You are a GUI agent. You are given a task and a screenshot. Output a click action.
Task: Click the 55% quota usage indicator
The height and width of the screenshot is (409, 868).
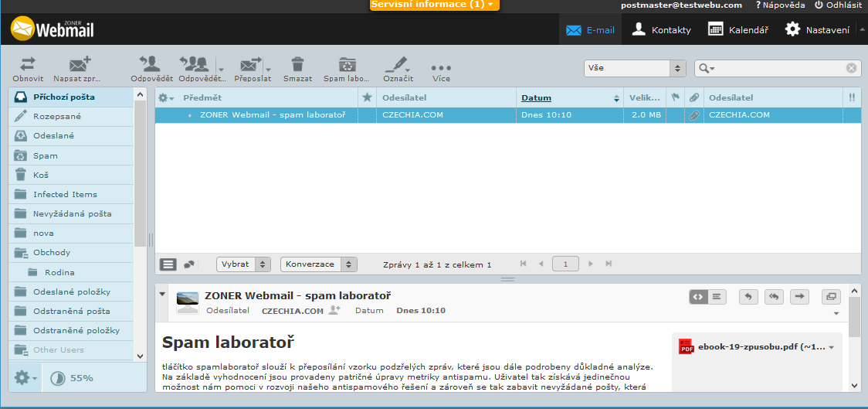[72, 378]
